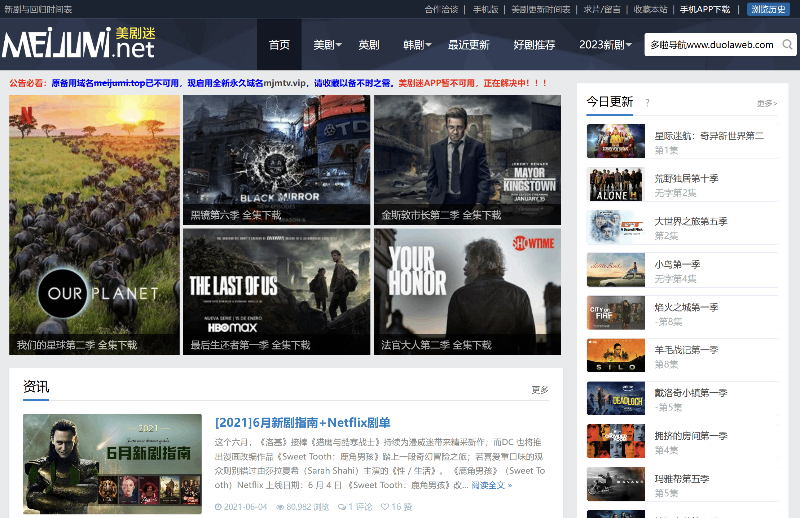Viewport: 800px width, 518px height.
Task: Open 拥挤的房间第一季 entry
Action: click(691, 436)
